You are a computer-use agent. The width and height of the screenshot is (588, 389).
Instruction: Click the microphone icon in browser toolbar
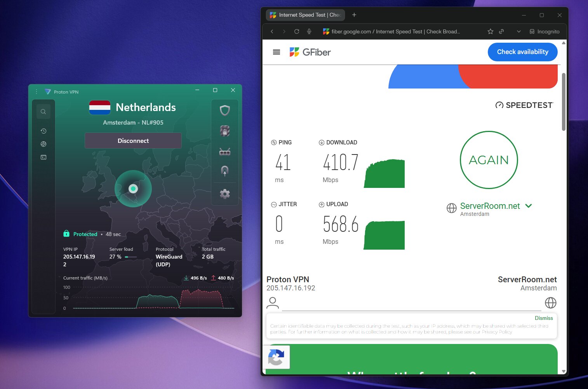click(x=309, y=31)
